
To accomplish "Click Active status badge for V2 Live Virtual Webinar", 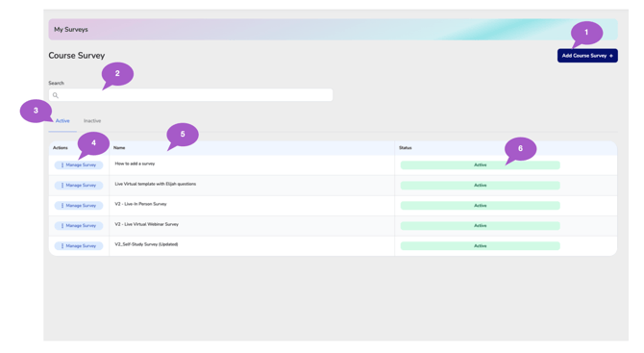I will (481, 226).
